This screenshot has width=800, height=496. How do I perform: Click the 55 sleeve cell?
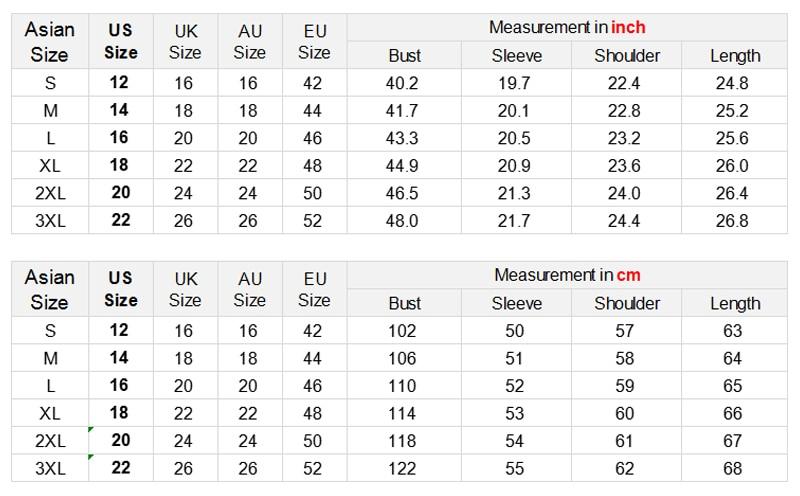tap(514, 468)
